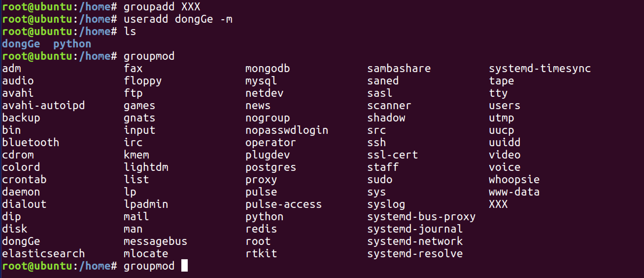The width and height of the screenshot is (644, 278).
Task: Click the 'groupadd' command text
Action: [149, 7]
